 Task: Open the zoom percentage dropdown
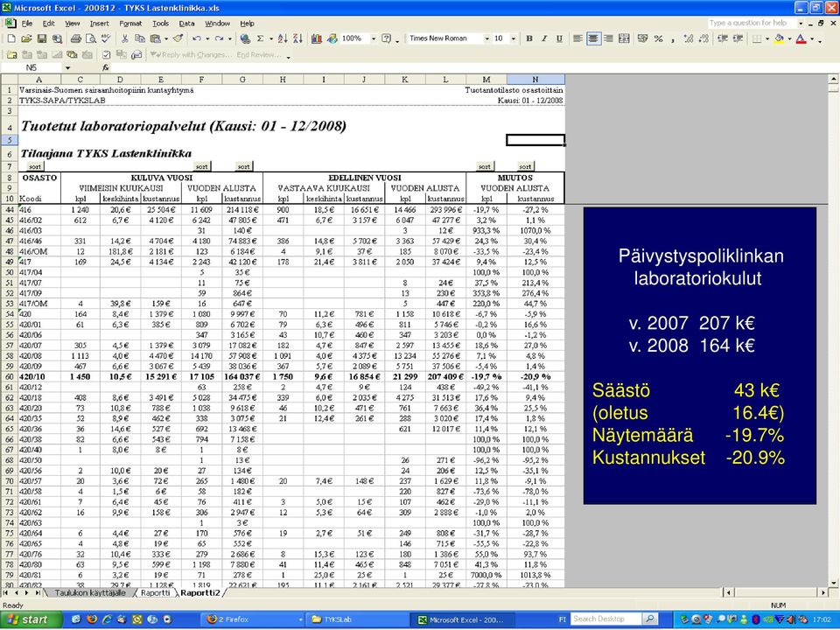click(372, 38)
